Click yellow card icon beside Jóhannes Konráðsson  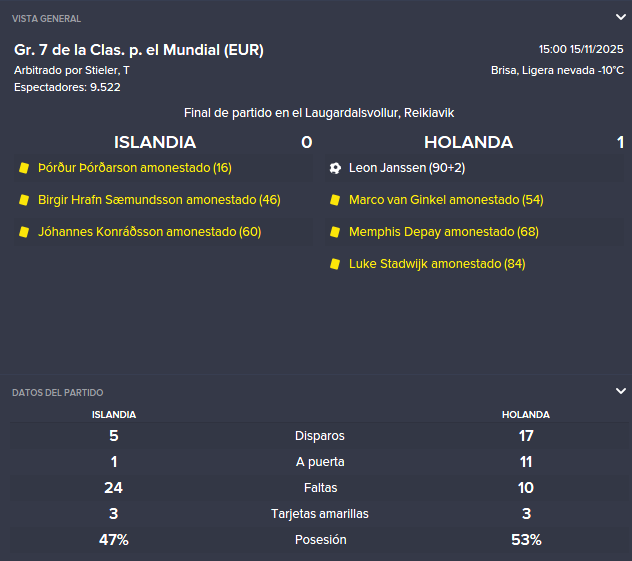24,232
